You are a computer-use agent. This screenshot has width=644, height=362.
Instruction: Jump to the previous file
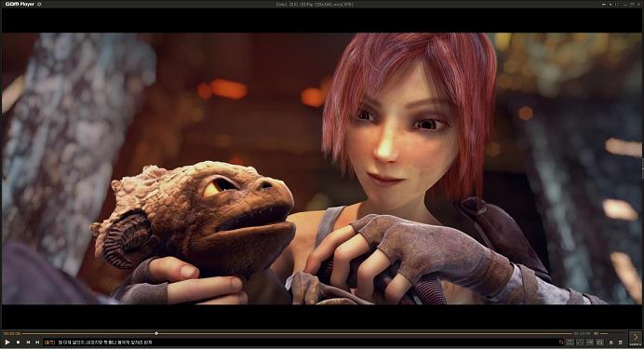click(x=28, y=342)
